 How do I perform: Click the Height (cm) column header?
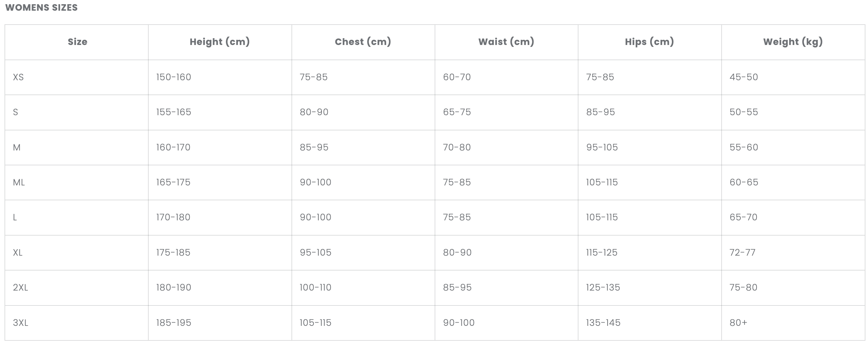coord(219,42)
